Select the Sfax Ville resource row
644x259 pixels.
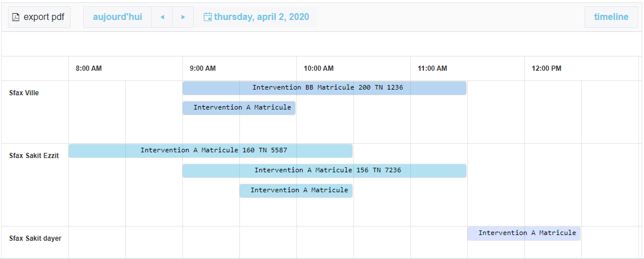[24, 93]
